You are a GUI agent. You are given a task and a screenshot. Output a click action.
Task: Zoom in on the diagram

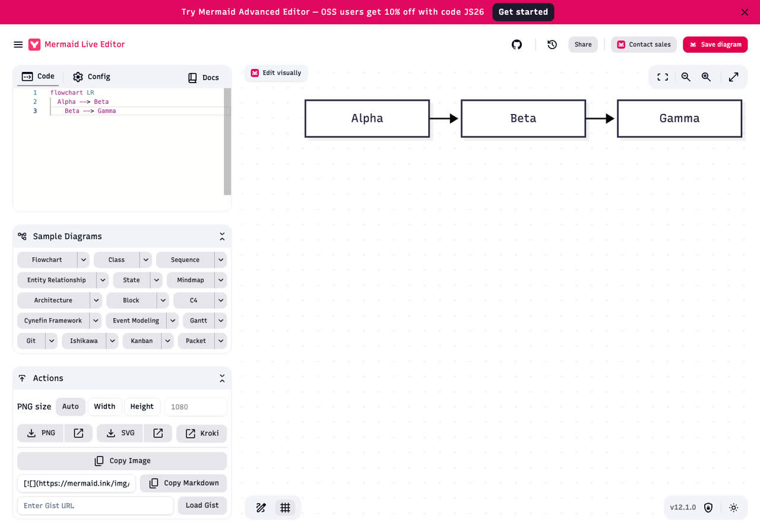(x=706, y=77)
